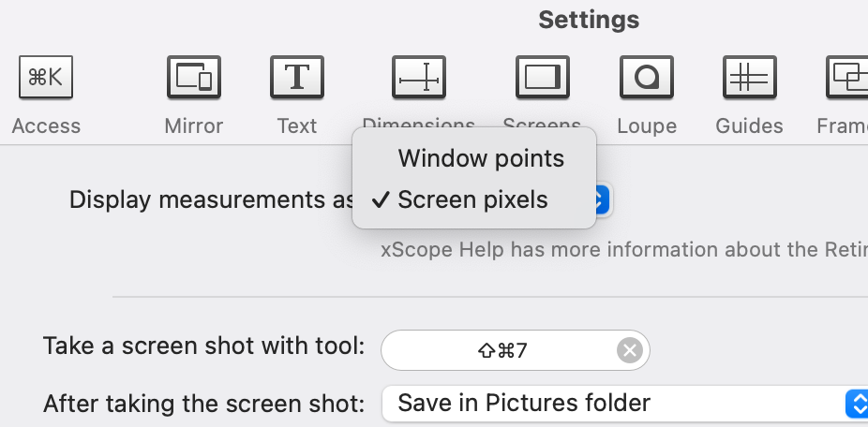This screenshot has width=868, height=427.
Task: Choose Window points from the popup menu
Action: pyautogui.click(x=481, y=158)
